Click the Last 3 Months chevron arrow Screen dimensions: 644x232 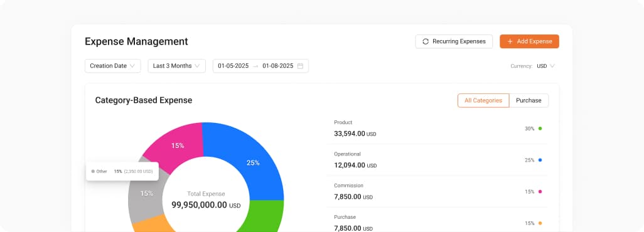pyautogui.click(x=197, y=66)
